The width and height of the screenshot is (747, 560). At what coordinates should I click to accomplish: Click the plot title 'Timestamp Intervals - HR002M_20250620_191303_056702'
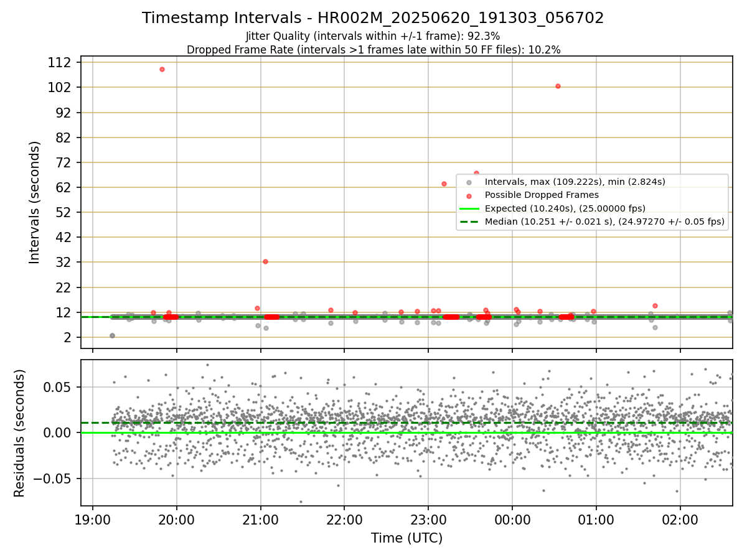pos(373,18)
